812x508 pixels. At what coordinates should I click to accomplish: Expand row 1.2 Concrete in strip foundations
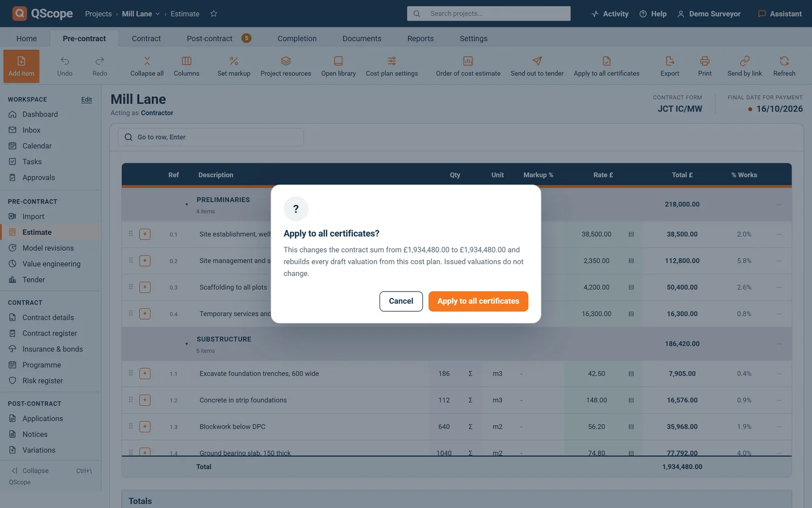(x=145, y=400)
